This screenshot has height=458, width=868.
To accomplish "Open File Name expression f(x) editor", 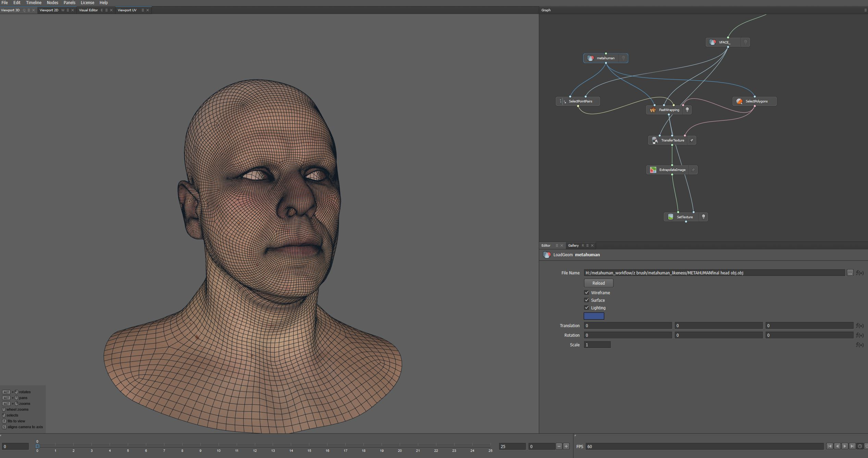I will (859, 273).
